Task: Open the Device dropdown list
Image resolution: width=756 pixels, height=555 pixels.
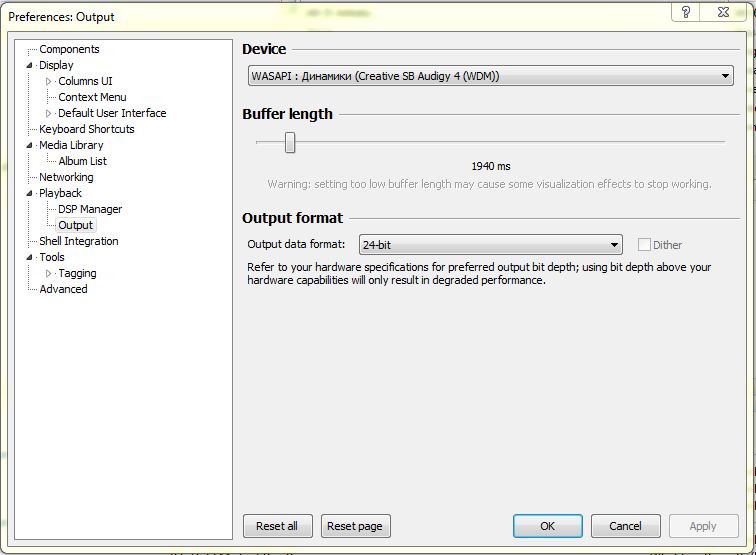Action: [490, 76]
